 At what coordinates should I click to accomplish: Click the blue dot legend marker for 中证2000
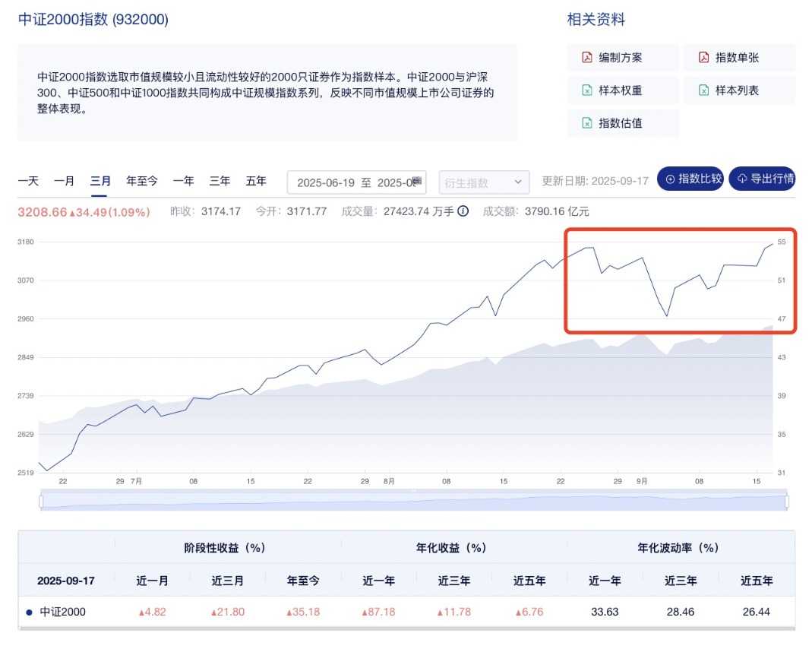coord(29,612)
